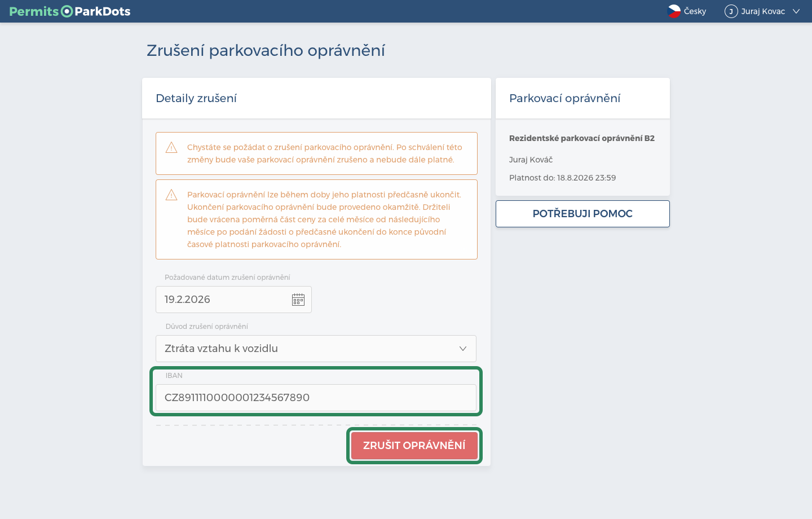Open the Juraj Kovac account menu
This screenshot has width=812, height=519.
click(762, 11)
